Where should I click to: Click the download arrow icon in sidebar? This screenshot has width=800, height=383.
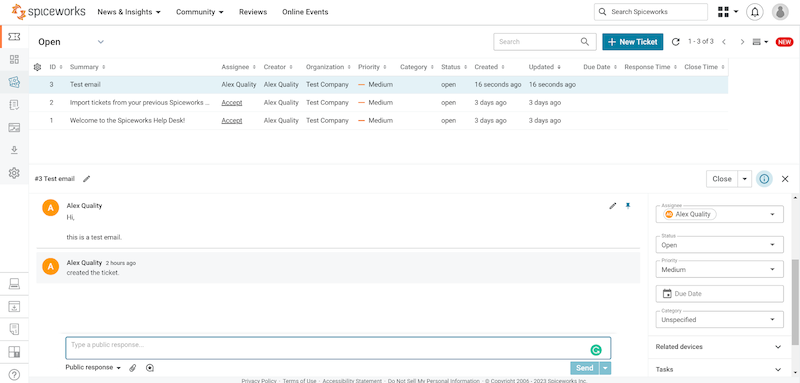[14, 150]
